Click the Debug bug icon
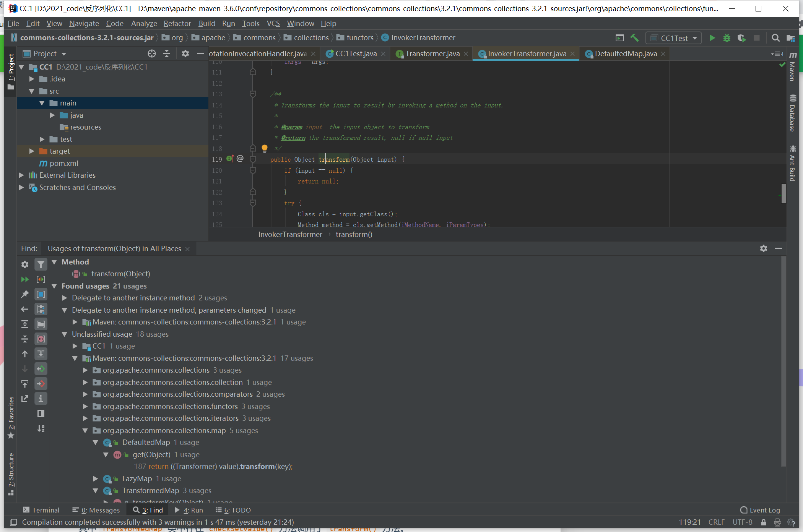 (x=727, y=38)
